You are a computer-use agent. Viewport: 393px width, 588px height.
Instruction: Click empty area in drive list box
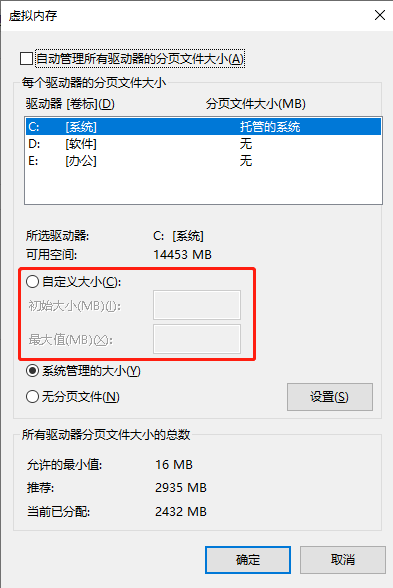203,187
